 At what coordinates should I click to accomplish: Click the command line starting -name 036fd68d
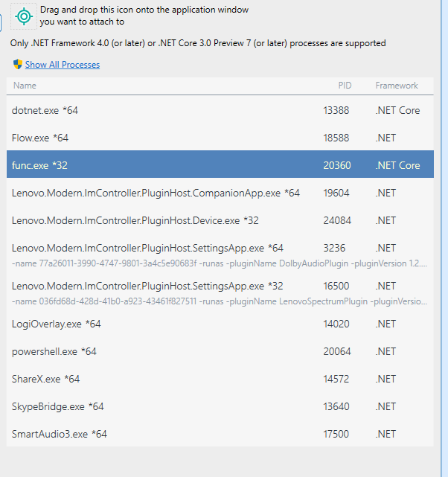tap(220, 301)
